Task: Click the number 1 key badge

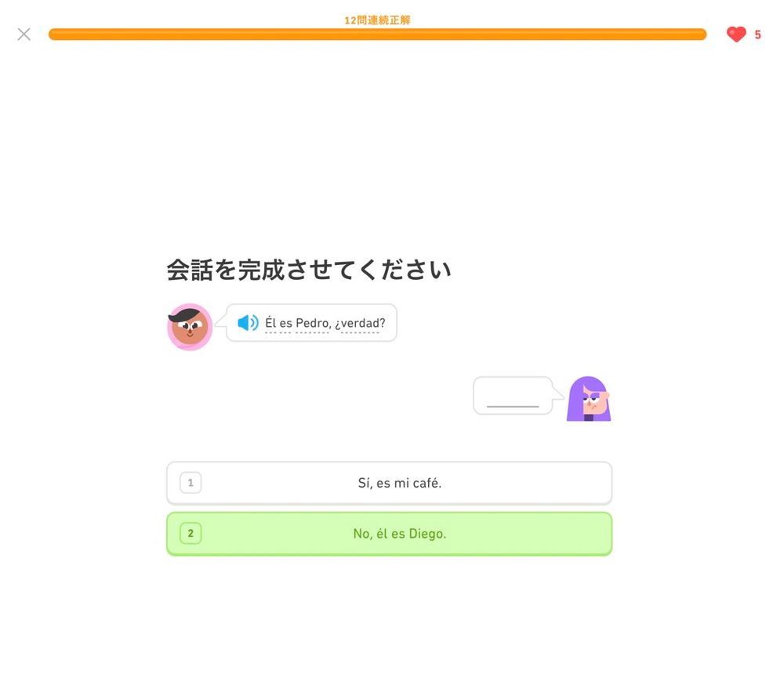Action: 191,482
